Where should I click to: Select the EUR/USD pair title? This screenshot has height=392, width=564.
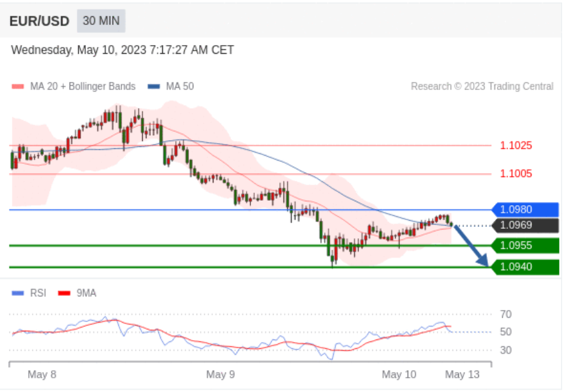39,21
